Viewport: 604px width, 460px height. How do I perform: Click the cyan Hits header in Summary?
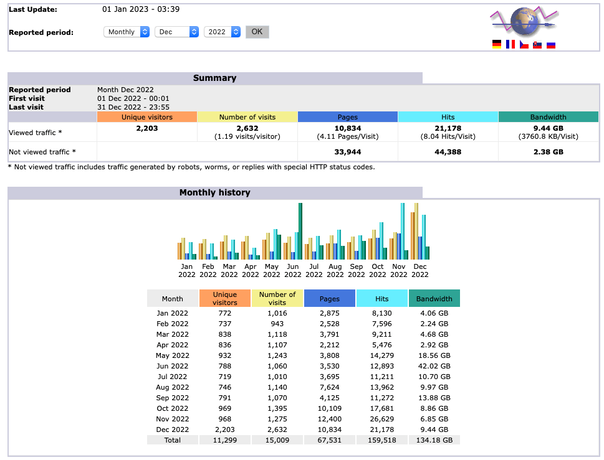(x=448, y=117)
